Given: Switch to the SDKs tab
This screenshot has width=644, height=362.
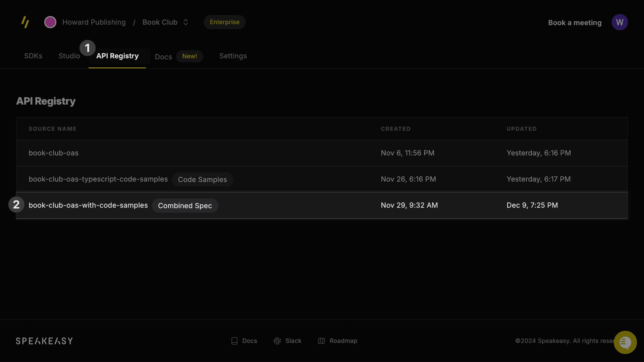Looking at the screenshot, I should tap(33, 56).
